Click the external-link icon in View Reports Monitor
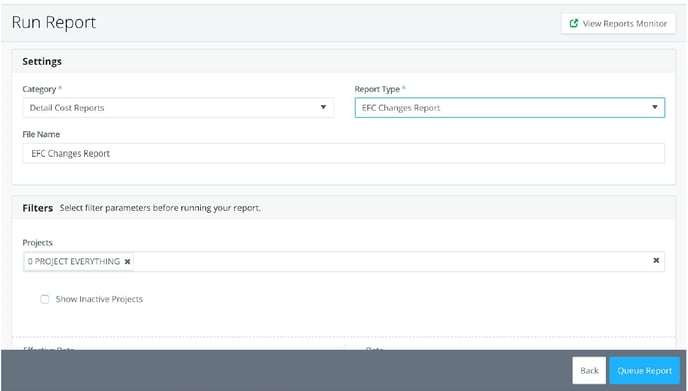688x391 pixels. (573, 23)
